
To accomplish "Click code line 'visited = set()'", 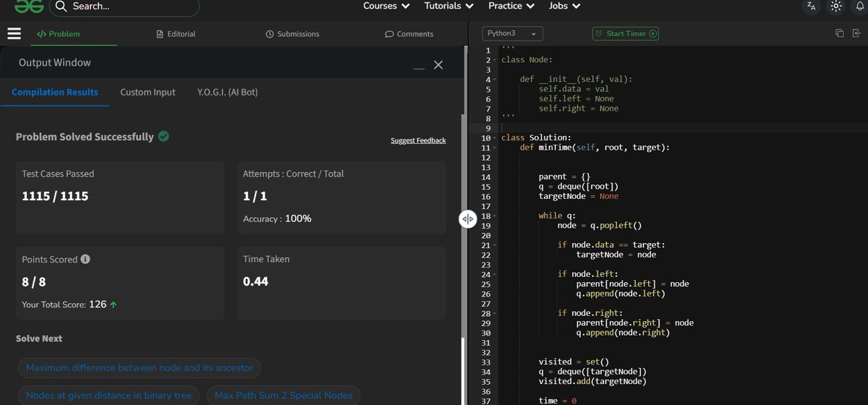I will click(x=574, y=362).
